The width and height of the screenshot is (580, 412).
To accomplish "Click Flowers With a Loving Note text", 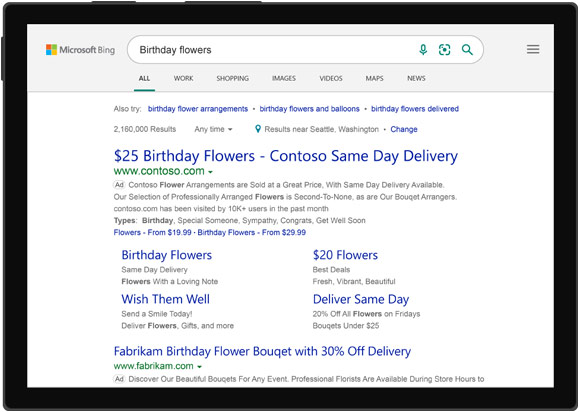I will click(170, 281).
